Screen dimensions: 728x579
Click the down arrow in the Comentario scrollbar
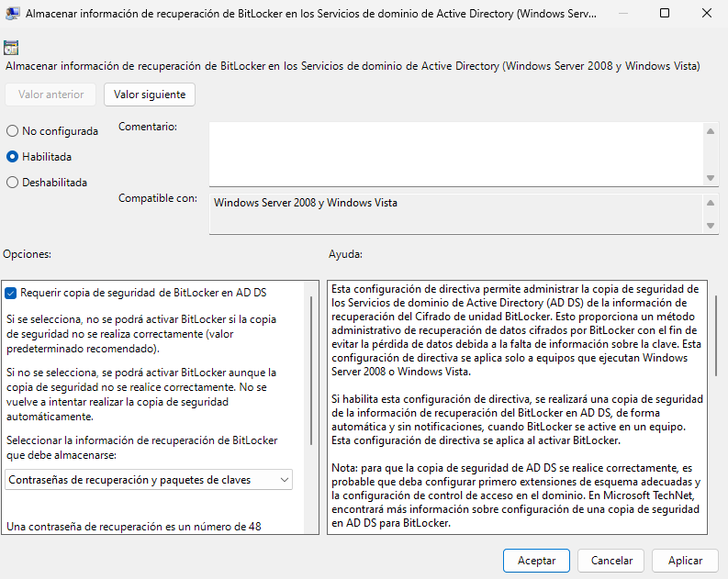click(711, 177)
